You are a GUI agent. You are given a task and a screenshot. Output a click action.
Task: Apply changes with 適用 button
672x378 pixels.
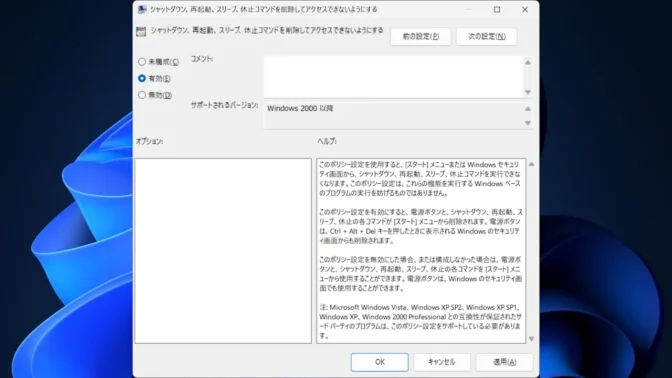[504, 362]
